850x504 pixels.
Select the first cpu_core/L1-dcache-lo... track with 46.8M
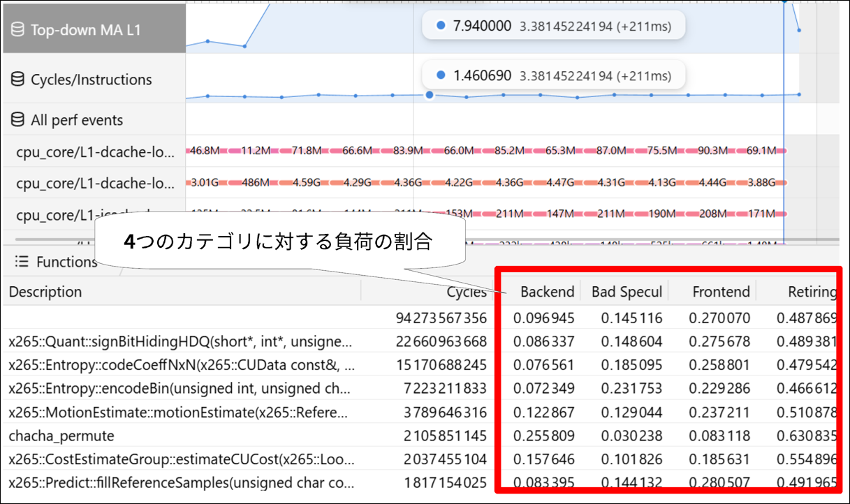pos(94,151)
